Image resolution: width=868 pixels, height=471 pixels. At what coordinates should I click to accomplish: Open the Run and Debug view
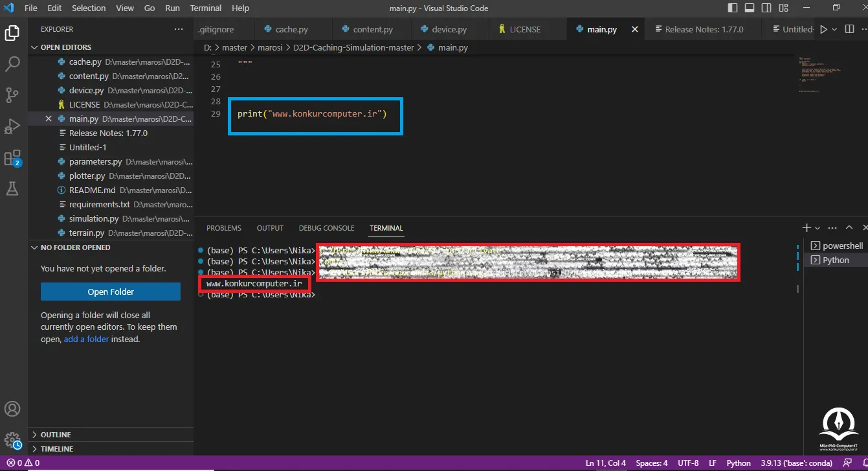(12, 126)
